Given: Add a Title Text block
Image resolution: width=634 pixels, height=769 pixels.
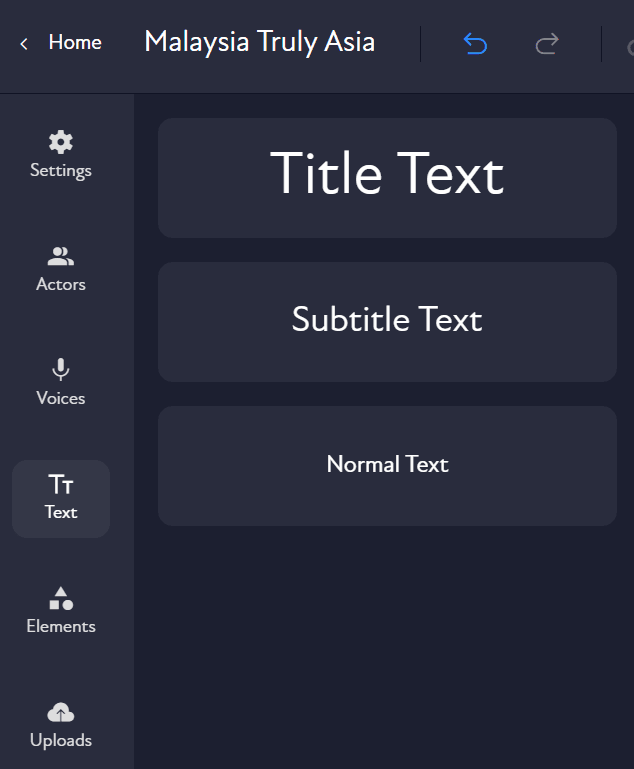Looking at the screenshot, I should (x=387, y=177).
